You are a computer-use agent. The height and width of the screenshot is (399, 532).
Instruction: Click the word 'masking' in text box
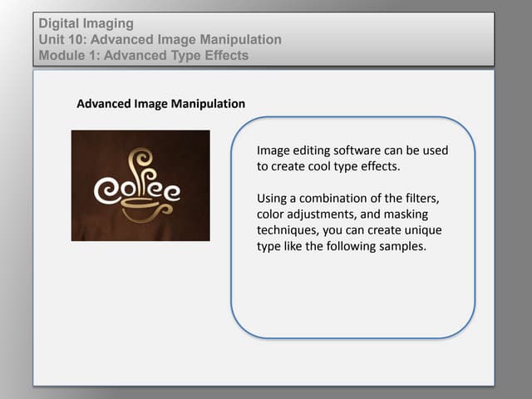point(408,214)
